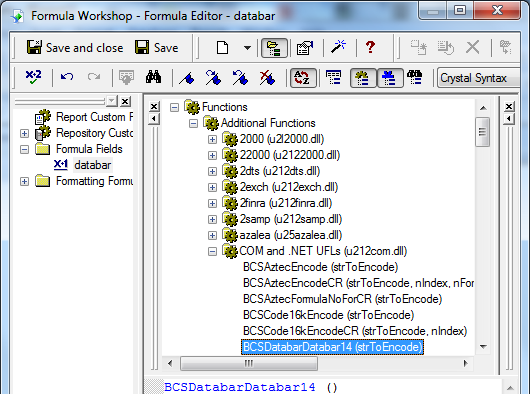Toggle sort trees A-Z button
Screen dimensions: 530x394
pos(303,78)
